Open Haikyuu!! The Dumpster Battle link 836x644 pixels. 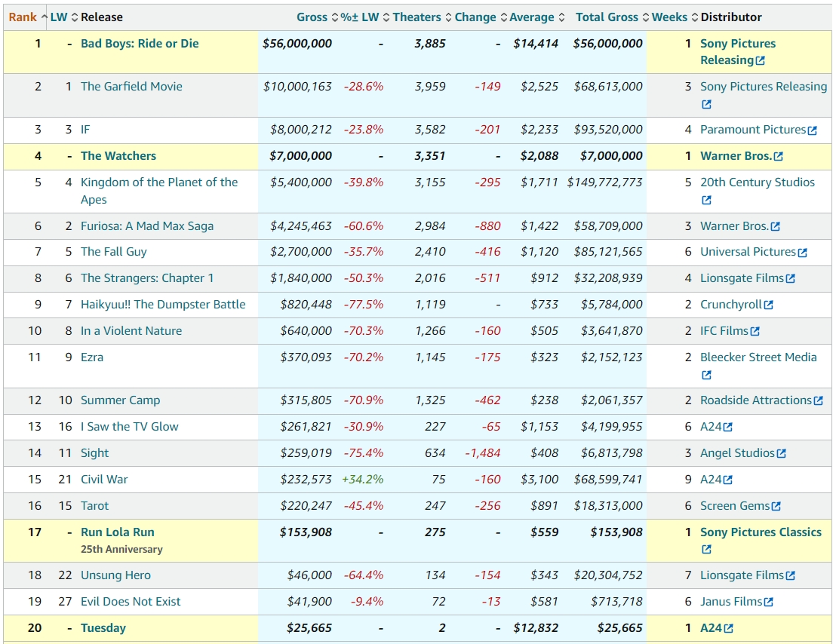(163, 305)
